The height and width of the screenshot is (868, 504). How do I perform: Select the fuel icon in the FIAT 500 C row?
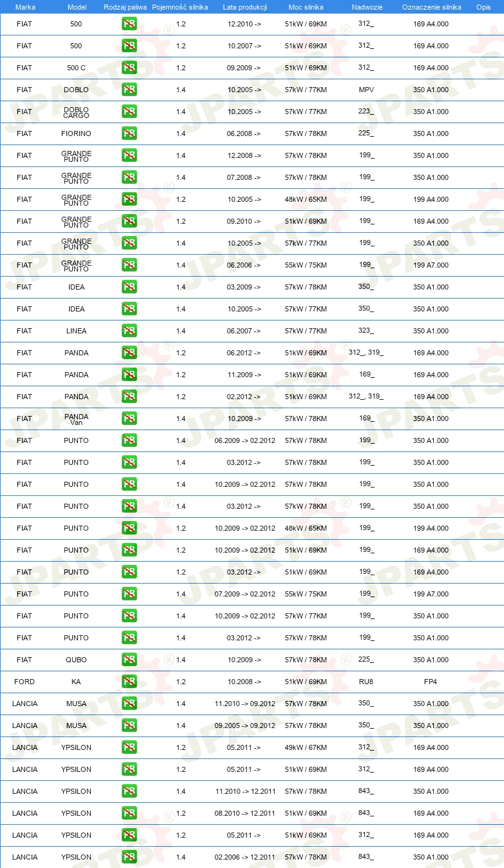(x=129, y=68)
